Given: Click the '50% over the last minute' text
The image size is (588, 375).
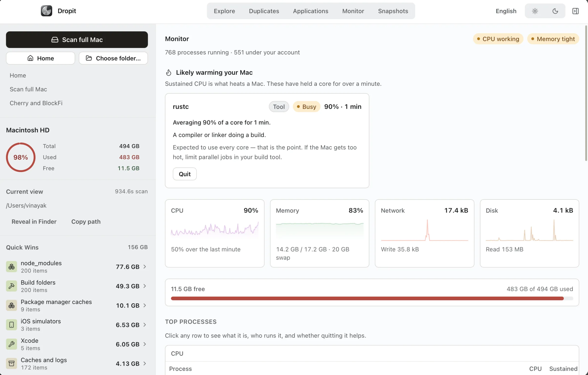Looking at the screenshot, I should pyautogui.click(x=206, y=249).
